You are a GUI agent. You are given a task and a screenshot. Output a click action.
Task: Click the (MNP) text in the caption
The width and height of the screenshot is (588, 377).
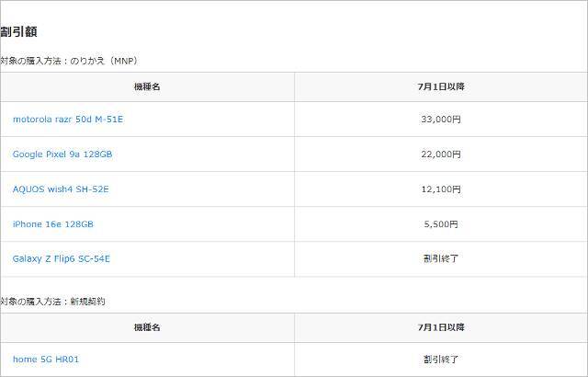pyautogui.click(x=122, y=61)
